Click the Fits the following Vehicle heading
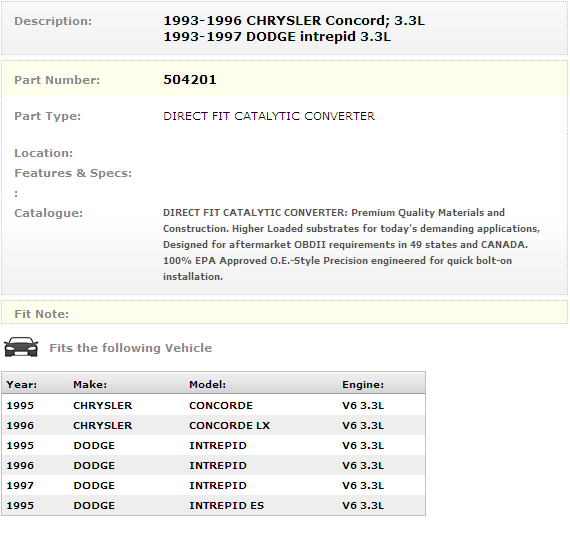Screen dimensions: 570x541 tap(131, 348)
